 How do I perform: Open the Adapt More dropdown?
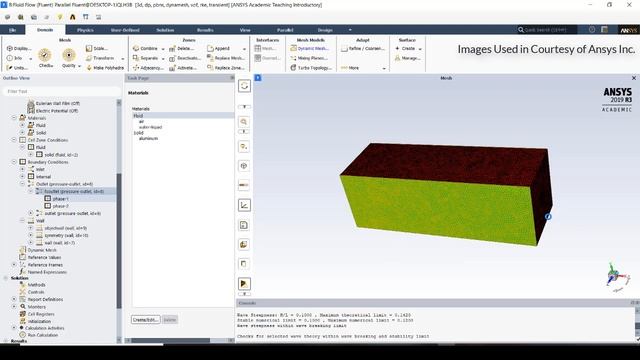(384, 68)
